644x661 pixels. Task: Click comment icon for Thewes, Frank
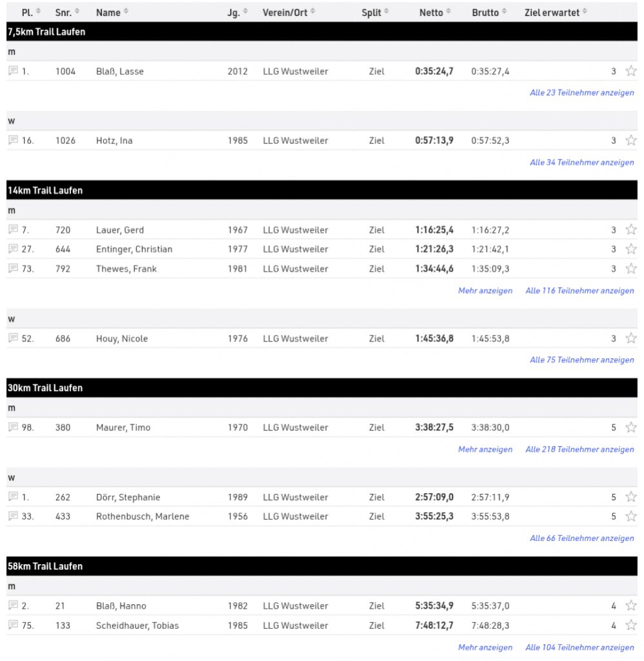pos(13,269)
